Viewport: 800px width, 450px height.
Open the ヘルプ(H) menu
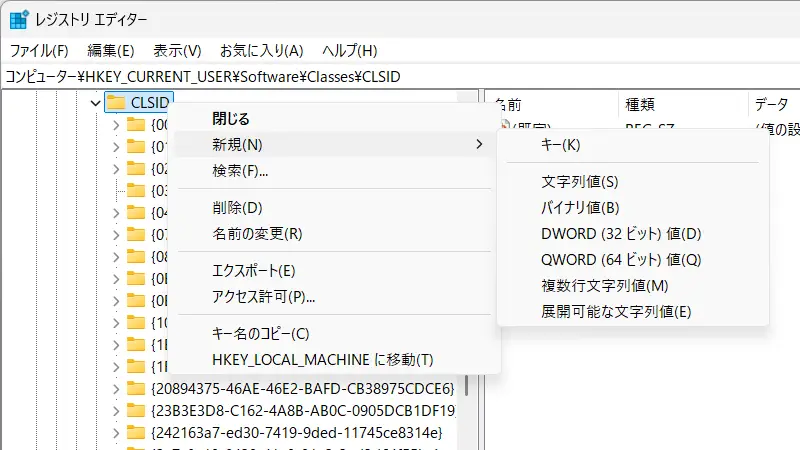click(x=349, y=50)
